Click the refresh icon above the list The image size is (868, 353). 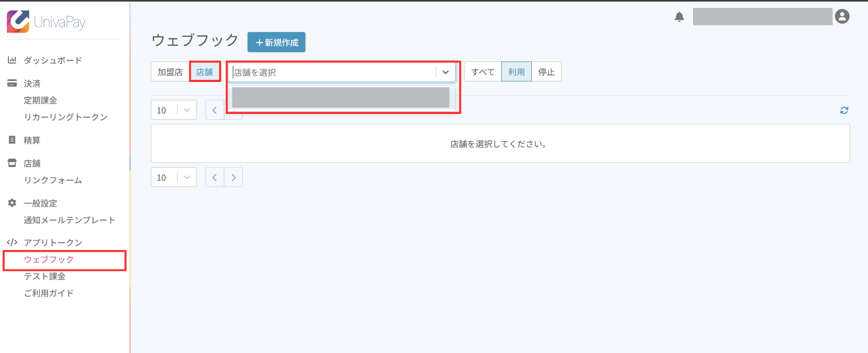pyautogui.click(x=844, y=110)
